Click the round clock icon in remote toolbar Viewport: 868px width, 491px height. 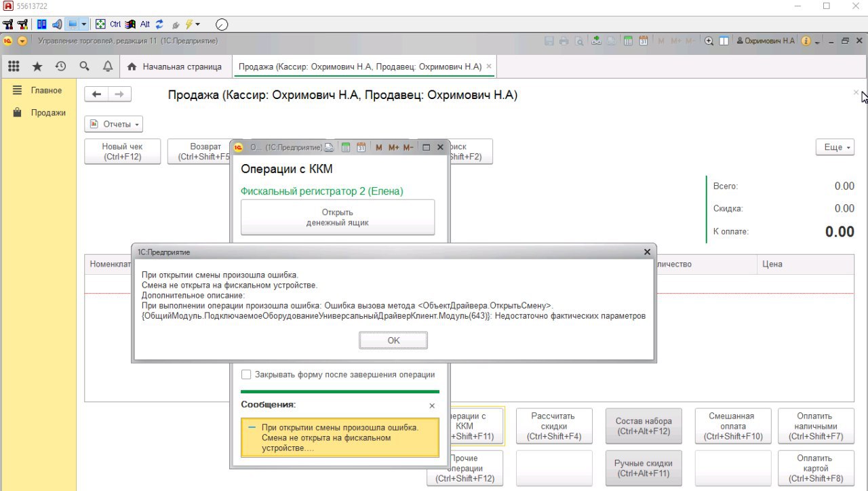[x=222, y=24]
